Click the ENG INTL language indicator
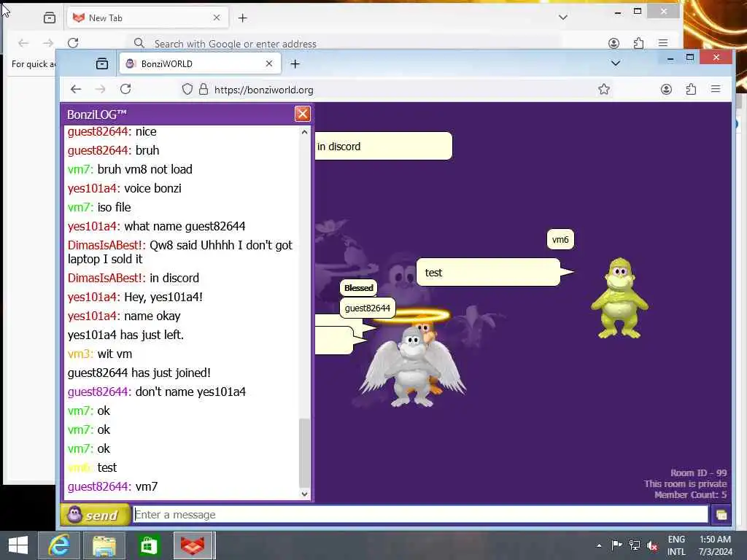747x560 pixels. pyautogui.click(x=676, y=545)
